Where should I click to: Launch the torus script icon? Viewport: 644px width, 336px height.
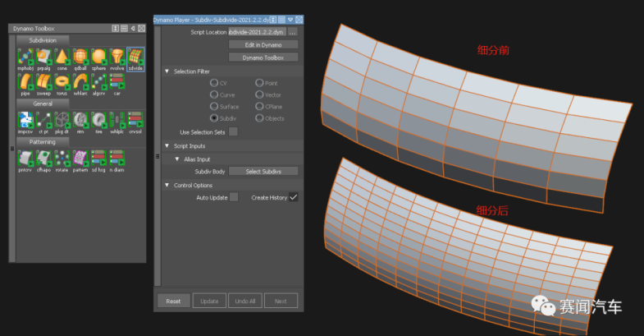pos(62,83)
